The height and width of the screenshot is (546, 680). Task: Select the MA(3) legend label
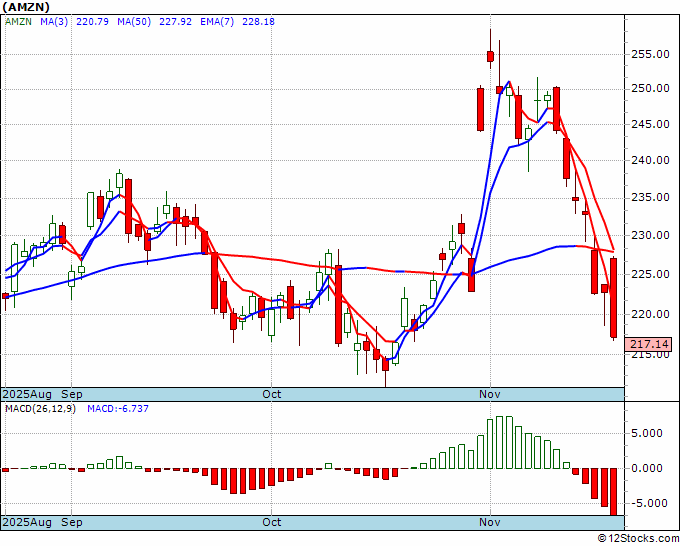[x=54, y=21]
